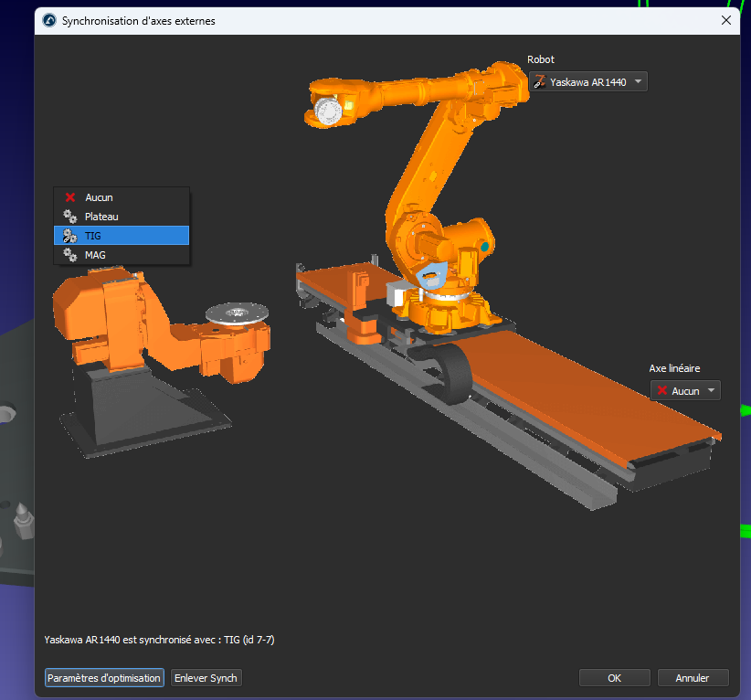Cancel using the Annuler button
The image size is (751, 700).
point(693,678)
